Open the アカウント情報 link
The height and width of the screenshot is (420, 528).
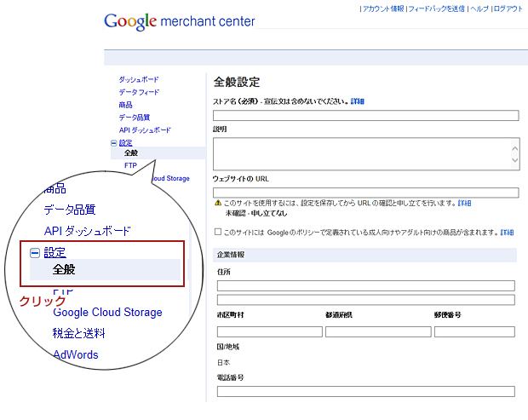tap(383, 9)
